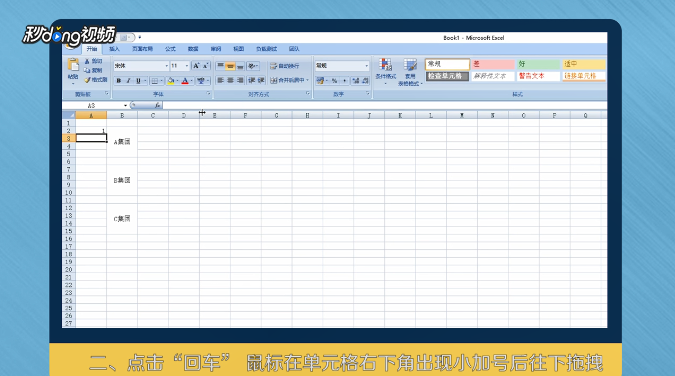Switch to the Formulas (公式) tab
675x376 pixels.
(170, 49)
